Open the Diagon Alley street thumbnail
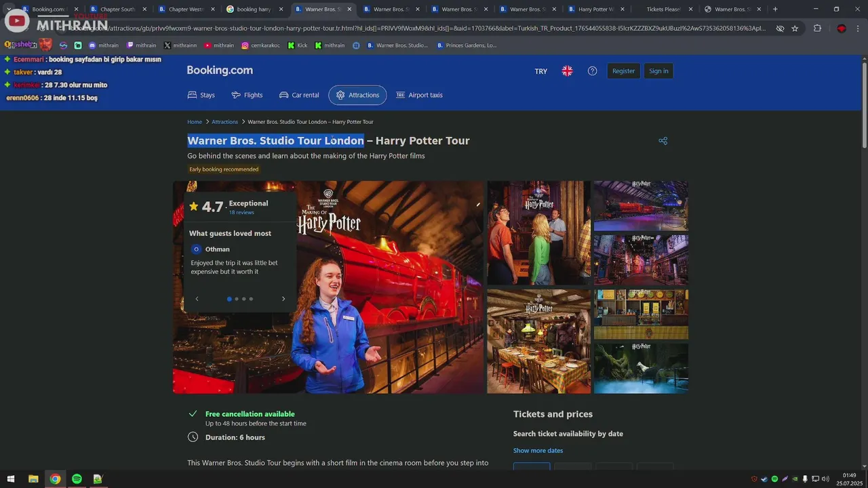 coord(641,260)
